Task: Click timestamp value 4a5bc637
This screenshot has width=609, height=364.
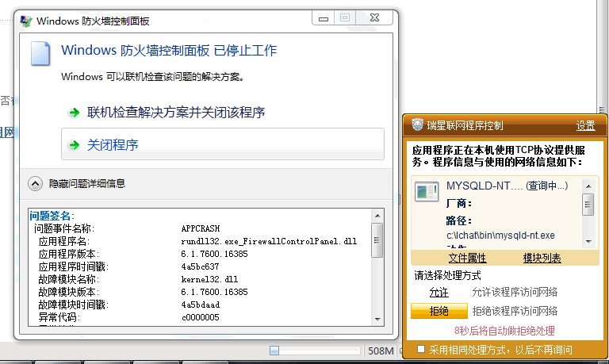Action: point(200,266)
